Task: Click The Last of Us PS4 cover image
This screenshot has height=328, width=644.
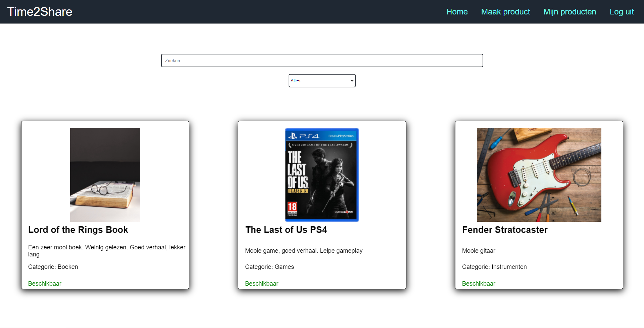Action: coord(322,175)
